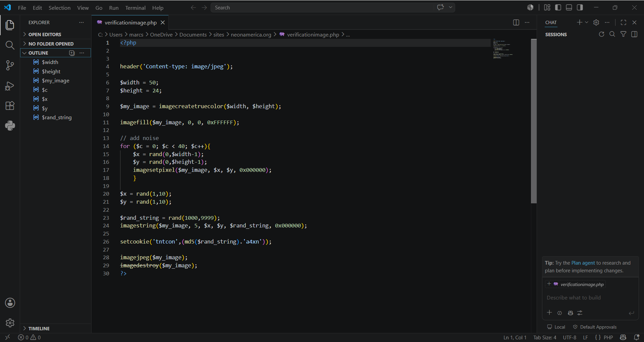Click the Outline collapse-all icon

point(72,53)
